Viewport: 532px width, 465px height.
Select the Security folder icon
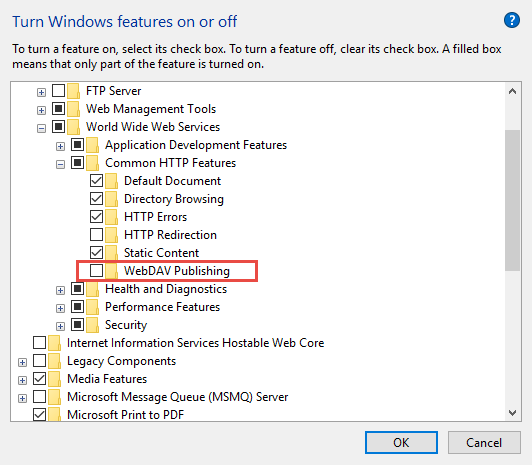click(x=92, y=325)
